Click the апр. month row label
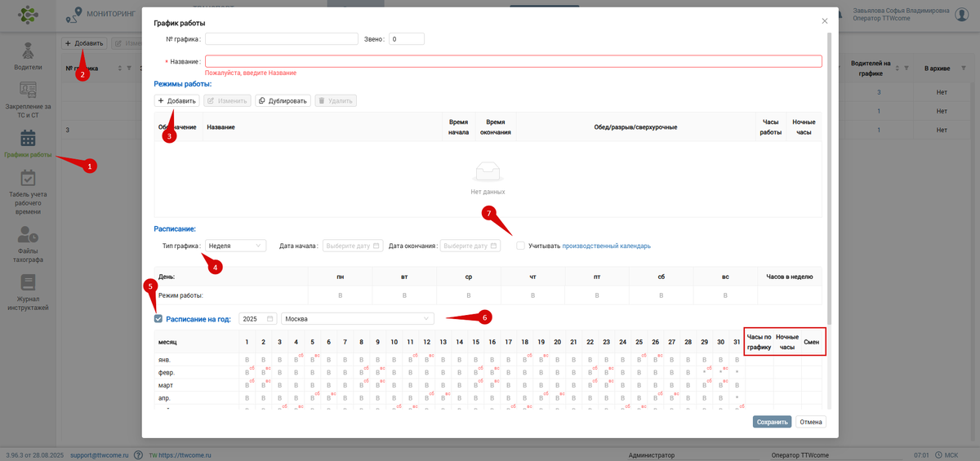Image resolution: width=980 pixels, height=461 pixels. [x=164, y=398]
